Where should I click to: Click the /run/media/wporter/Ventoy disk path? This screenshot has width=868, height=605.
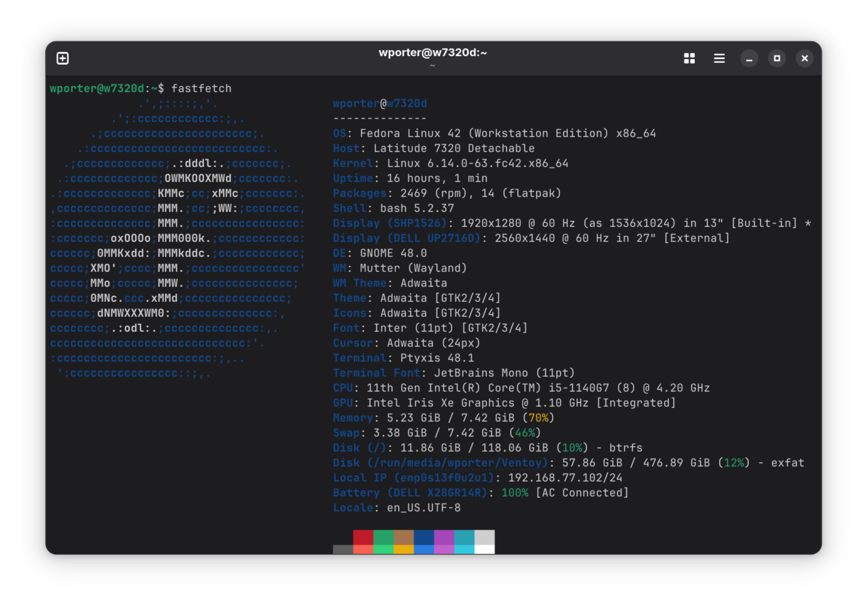(x=458, y=463)
